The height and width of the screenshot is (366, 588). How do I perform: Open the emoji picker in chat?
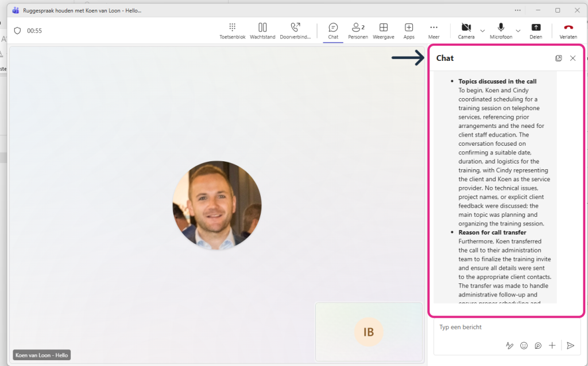click(524, 345)
